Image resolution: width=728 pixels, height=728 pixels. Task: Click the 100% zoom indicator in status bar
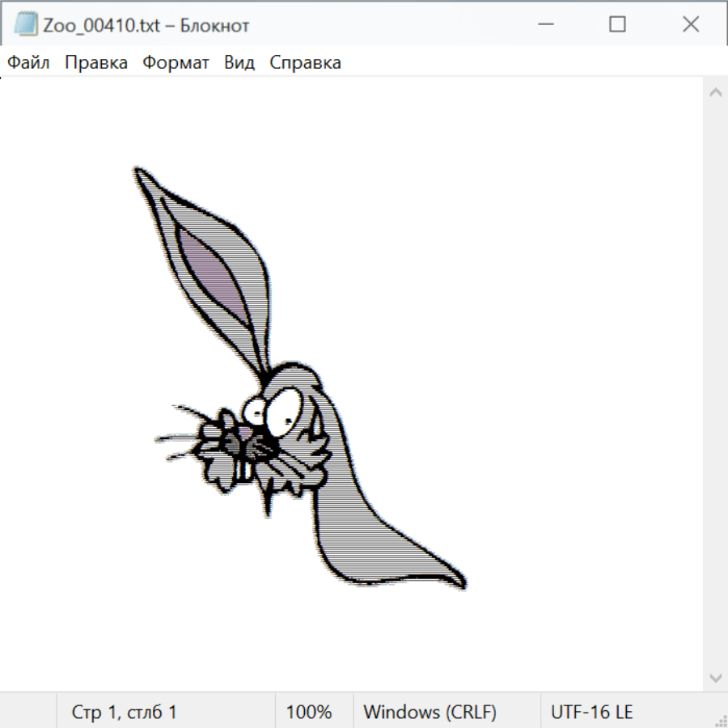tap(309, 712)
